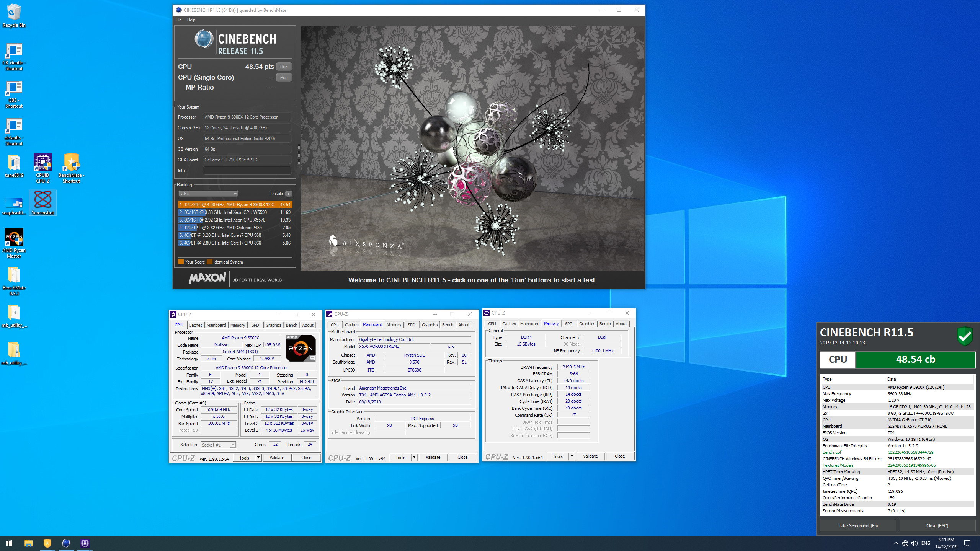Click the Textures/Models row in BenchMate
The image size is (980, 551).
[x=897, y=465]
